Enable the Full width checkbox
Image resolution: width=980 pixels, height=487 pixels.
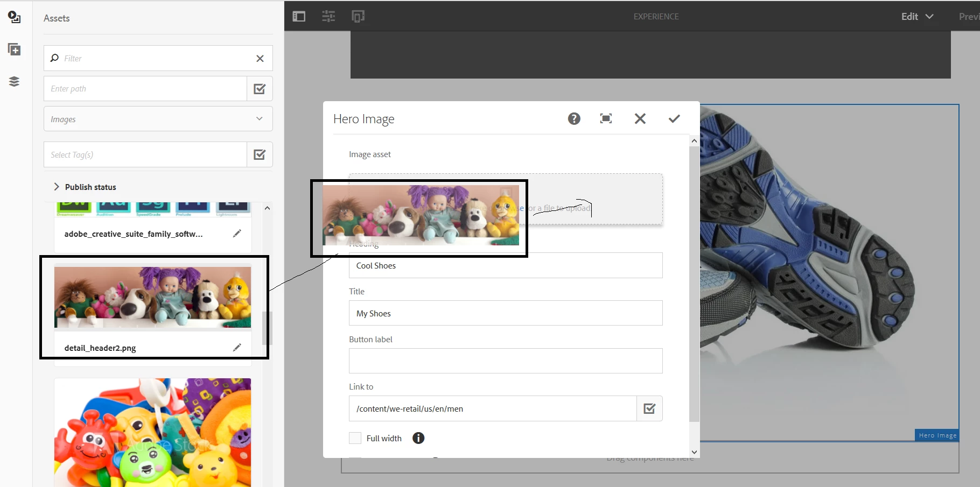coord(355,438)
